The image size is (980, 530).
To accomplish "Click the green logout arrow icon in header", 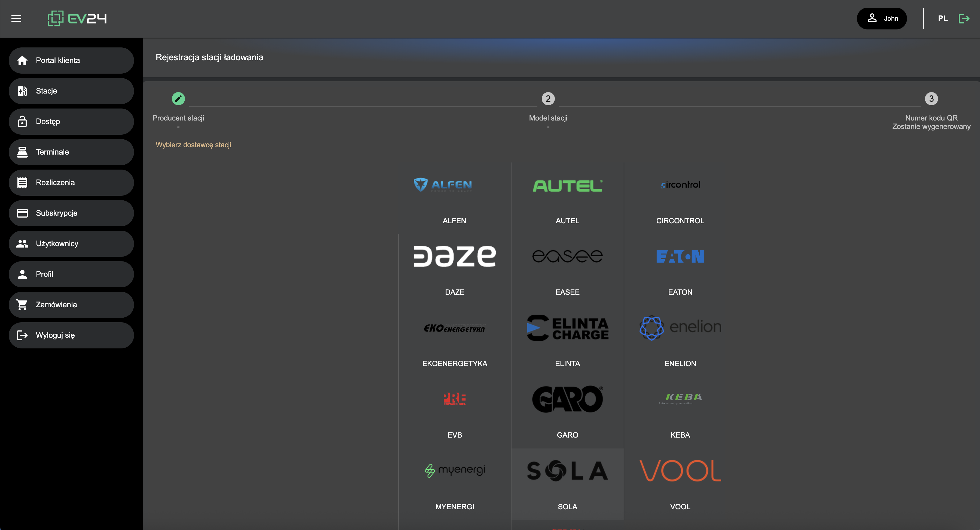I will (964, 18).
